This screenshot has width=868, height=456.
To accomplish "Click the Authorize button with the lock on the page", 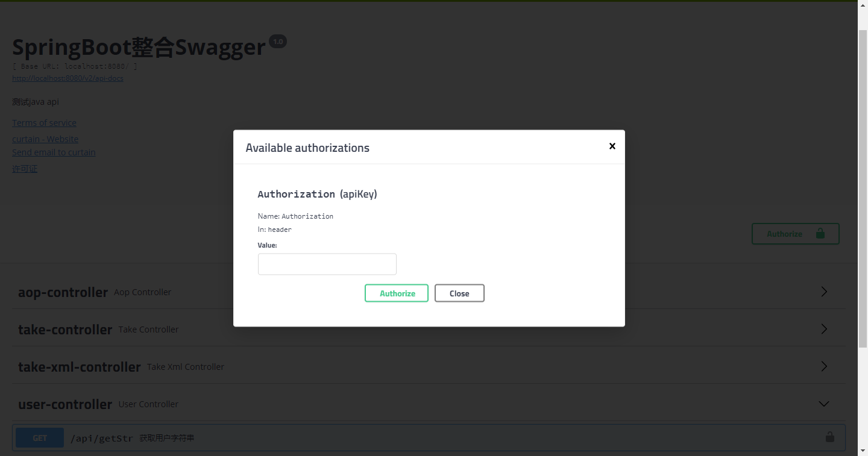I will (796, 234).
